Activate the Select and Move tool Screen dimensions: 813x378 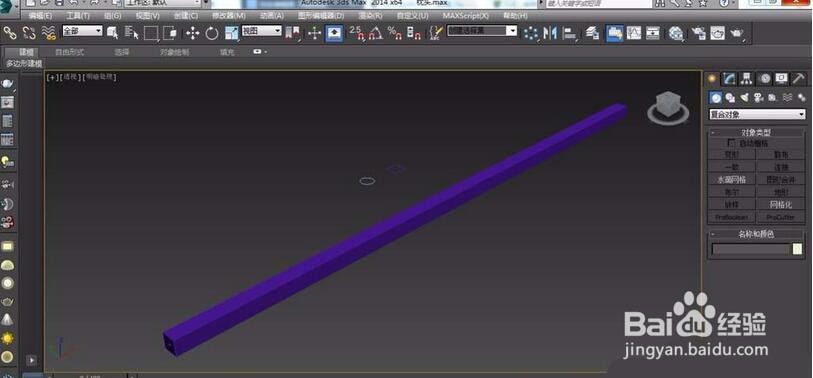[193, 33]
